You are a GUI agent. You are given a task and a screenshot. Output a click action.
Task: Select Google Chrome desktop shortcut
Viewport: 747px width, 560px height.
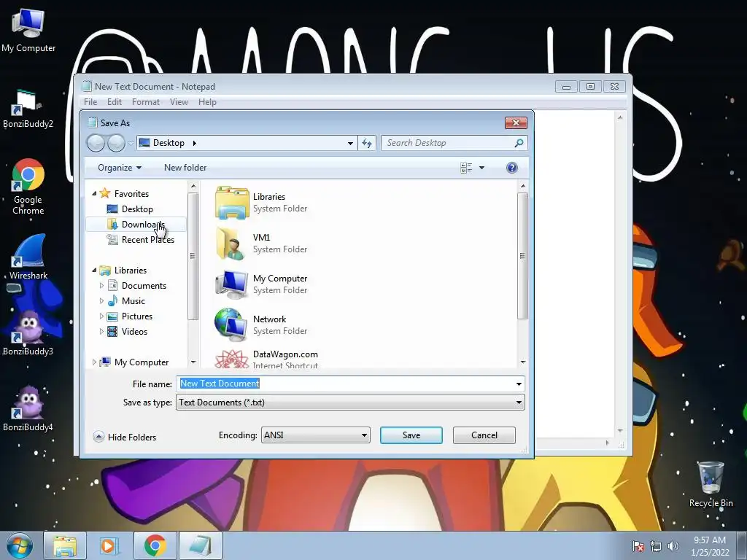28,186
